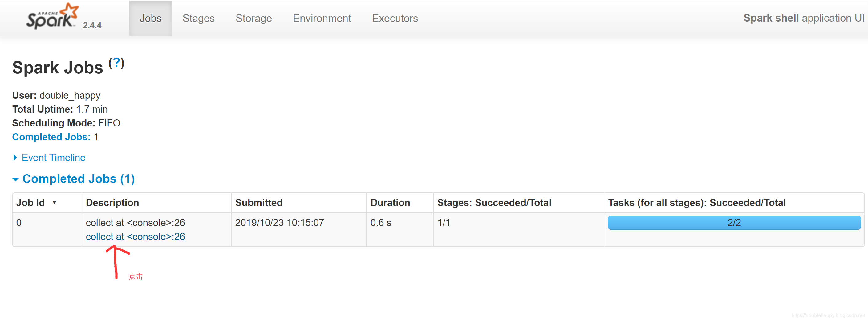Sort by the Duration column header
868x321 pixels.
coord(390,203)
